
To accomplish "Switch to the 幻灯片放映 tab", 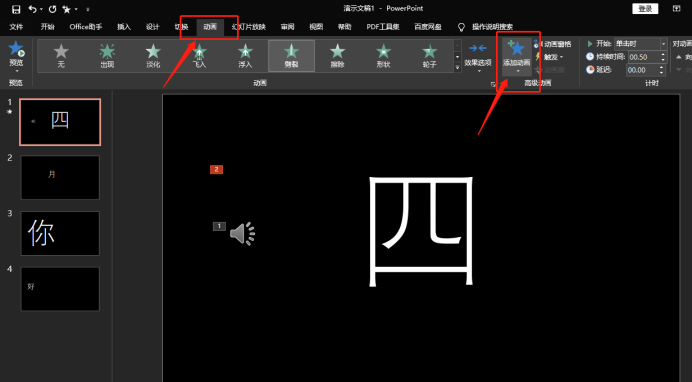I will point(248,27).
